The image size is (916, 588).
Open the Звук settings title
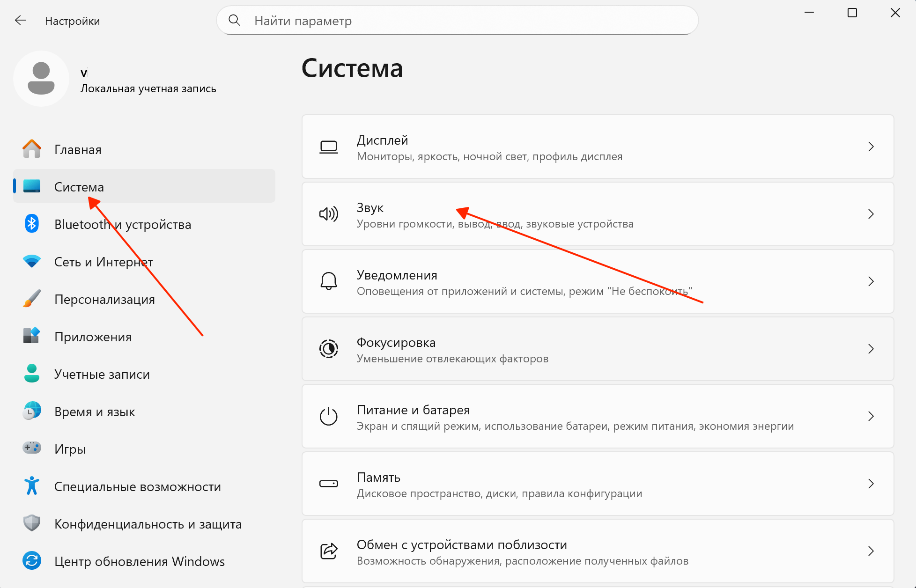point(370,207)
